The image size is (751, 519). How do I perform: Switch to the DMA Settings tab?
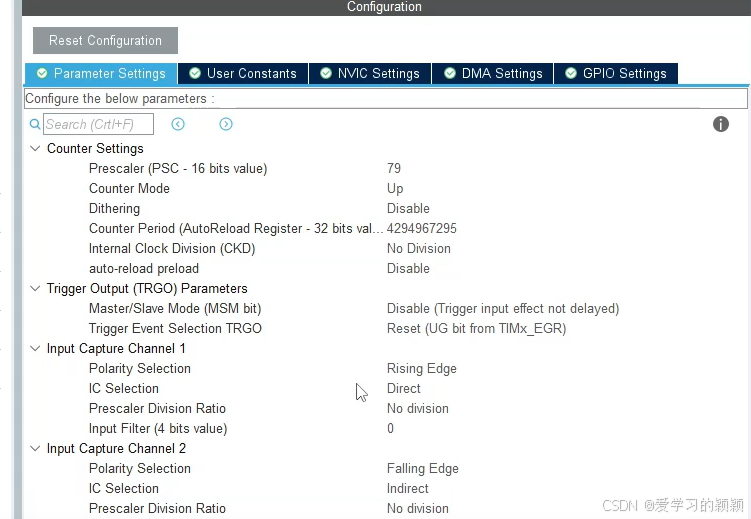point(493,73)
